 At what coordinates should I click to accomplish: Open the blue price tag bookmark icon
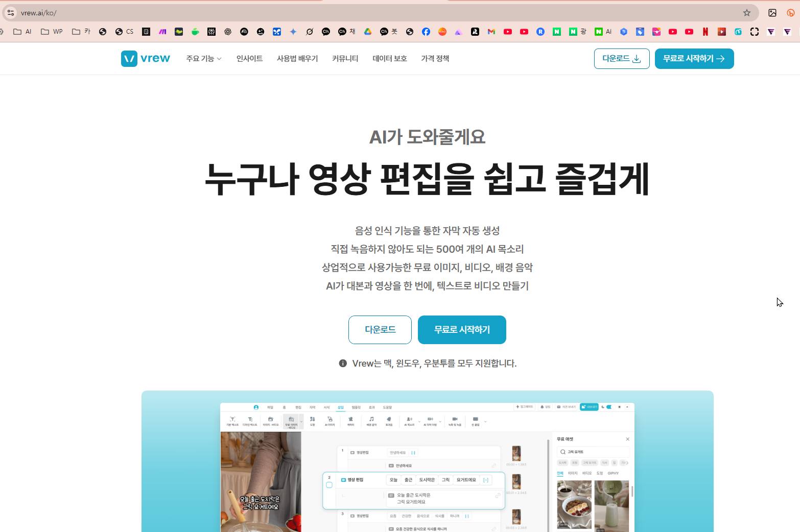[x=640, y=32]
